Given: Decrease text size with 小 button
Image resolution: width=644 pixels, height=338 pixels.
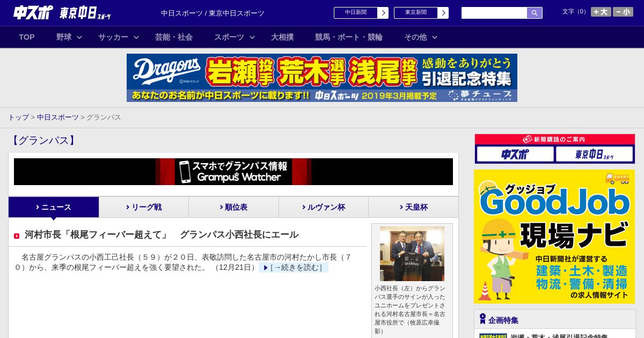Looking at the screenshot, I should click(x=623, y=12).
